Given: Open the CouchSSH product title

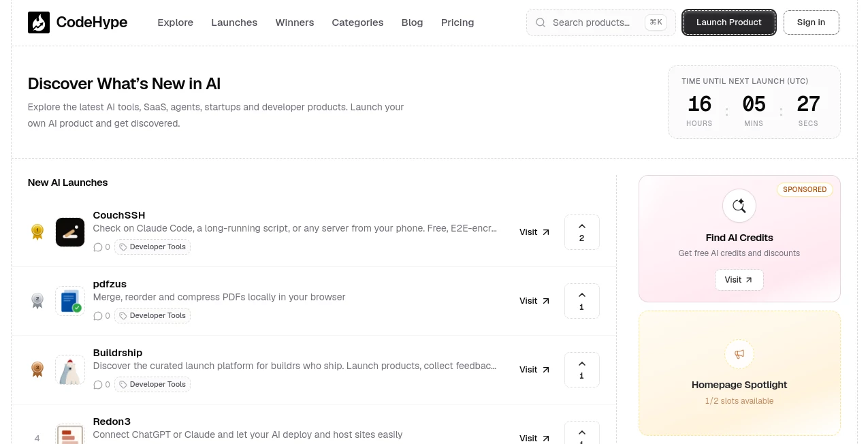Looking at the screenshot, I should 119,215.
